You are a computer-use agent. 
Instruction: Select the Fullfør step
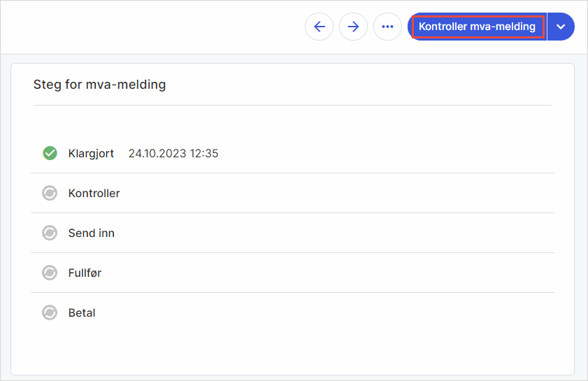coord(85,273)
